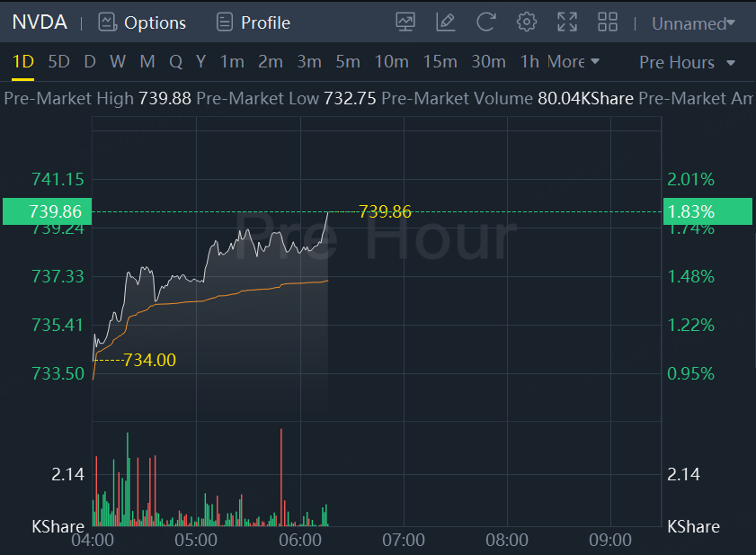The height and width of the screenshot is (555, 756).
Task: Click the Profile document icon
Action: pos(225,22)
